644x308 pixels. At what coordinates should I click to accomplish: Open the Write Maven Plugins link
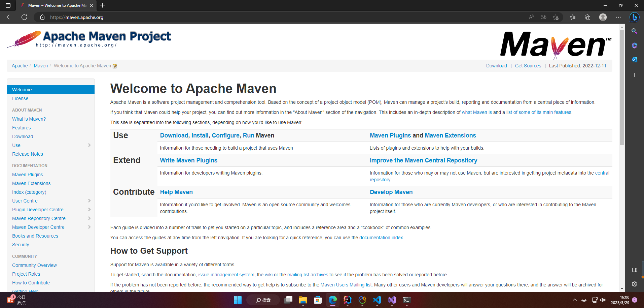tap(189, 160)
